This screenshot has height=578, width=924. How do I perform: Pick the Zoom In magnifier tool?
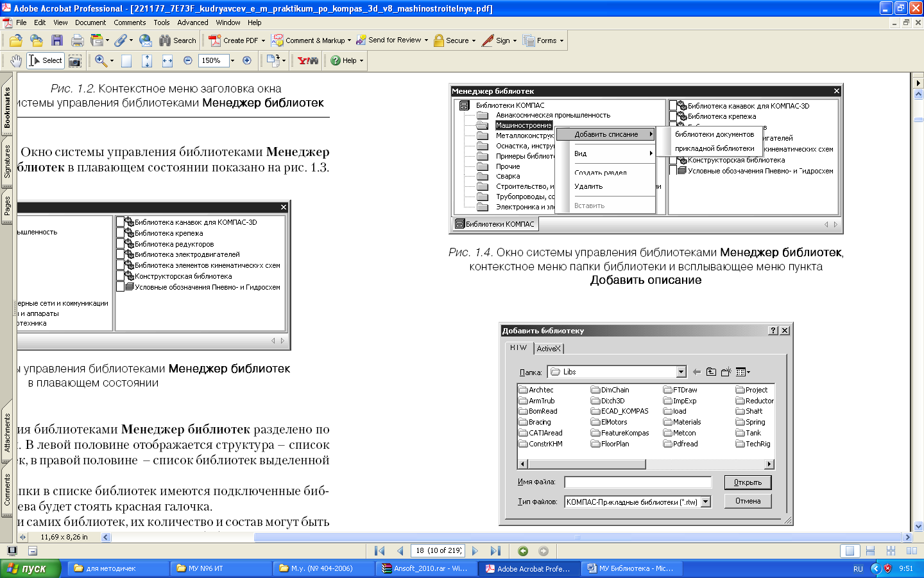point(101,60)
